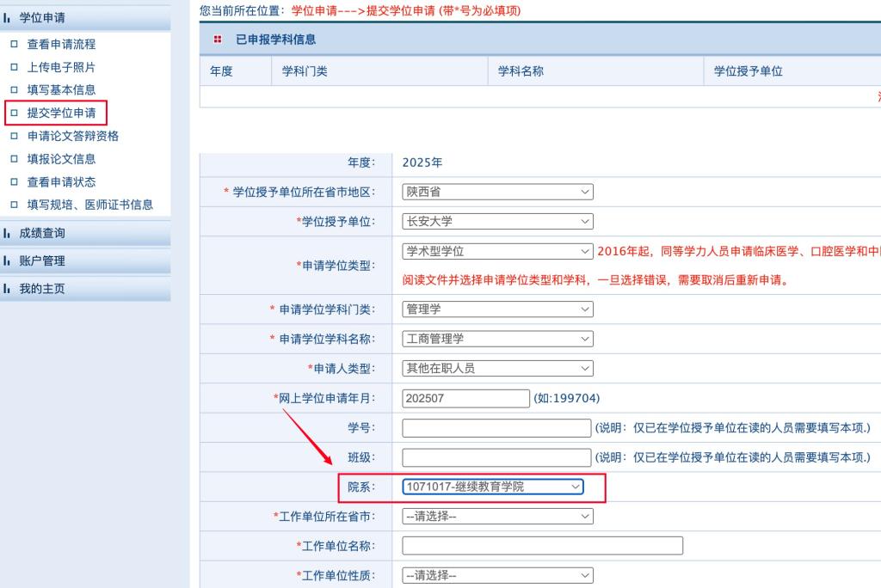Click the 网上学位申请年月 field showing 202507
The image size is (881, 588).
(x=465, y=398)
